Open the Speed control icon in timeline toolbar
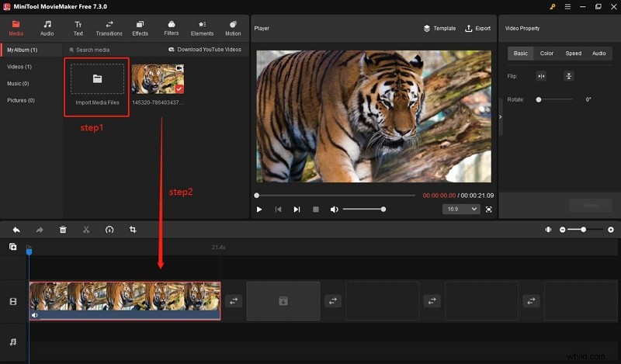This screenshot has height=364, width=621. 109,230
